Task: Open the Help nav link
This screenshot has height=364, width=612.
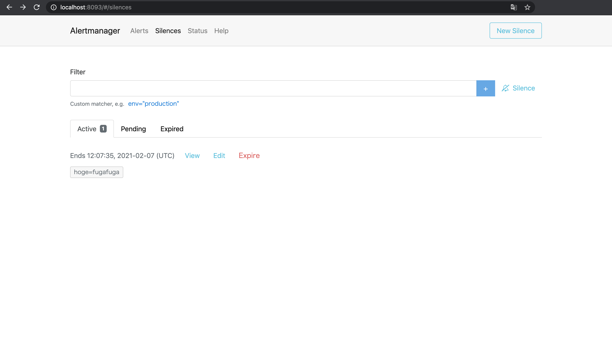Action: pyautogui.click(x=221, y=31)
